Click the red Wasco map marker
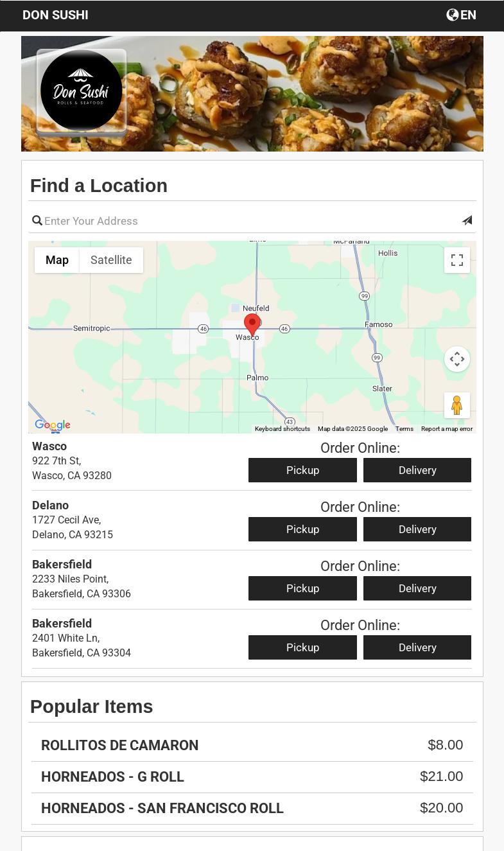Viewport: 504px width, 851px height. tap(252, 324)
